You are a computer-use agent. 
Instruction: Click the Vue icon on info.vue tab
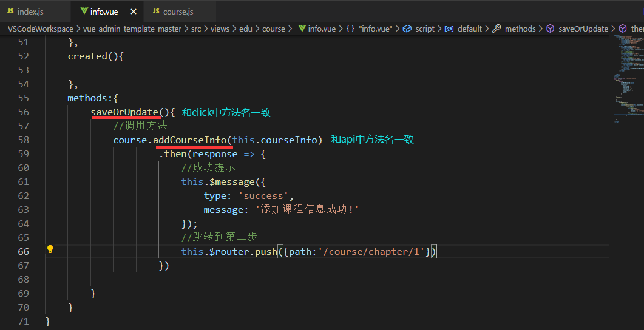click(x=84, y=11)
